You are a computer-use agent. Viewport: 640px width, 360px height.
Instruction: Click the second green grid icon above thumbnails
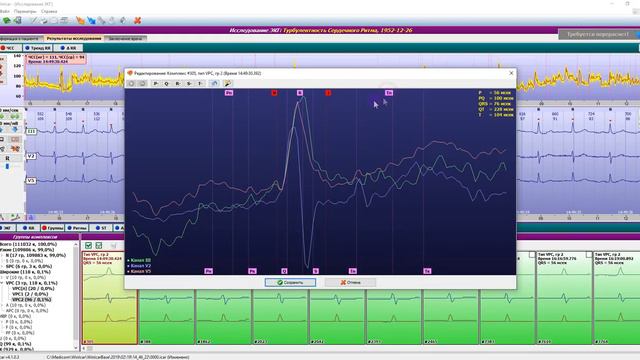tap(99, 245)
